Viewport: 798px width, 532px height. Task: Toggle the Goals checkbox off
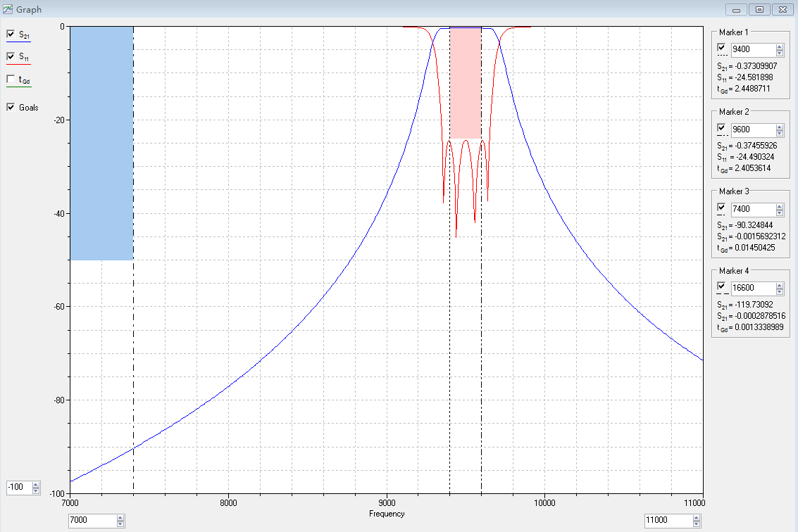(11, 108)
